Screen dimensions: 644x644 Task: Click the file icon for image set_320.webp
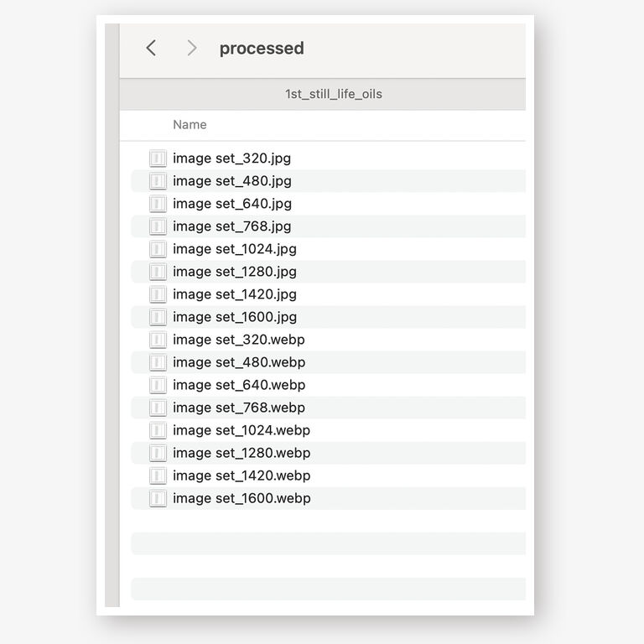(158, 340)
